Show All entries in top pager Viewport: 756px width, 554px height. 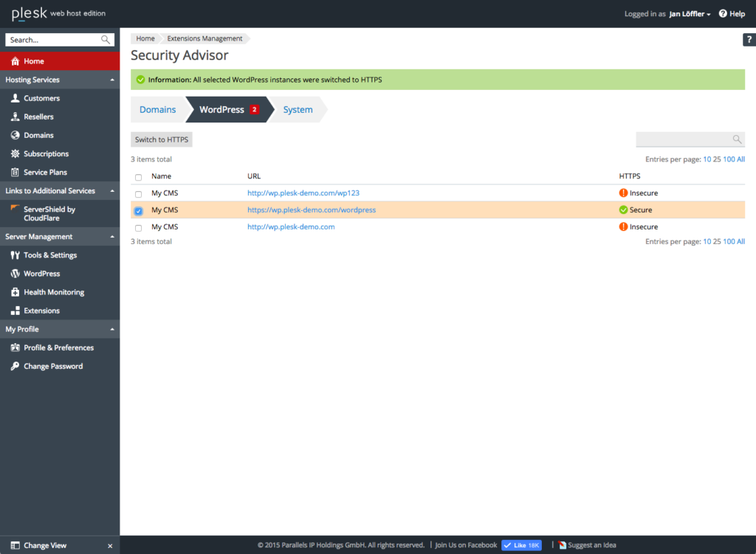pyautogui.click(x=740, y=159)
